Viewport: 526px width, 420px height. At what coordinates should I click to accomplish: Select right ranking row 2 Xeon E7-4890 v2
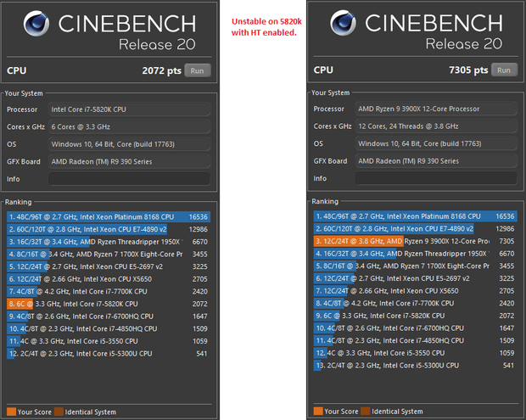(416, 229)
